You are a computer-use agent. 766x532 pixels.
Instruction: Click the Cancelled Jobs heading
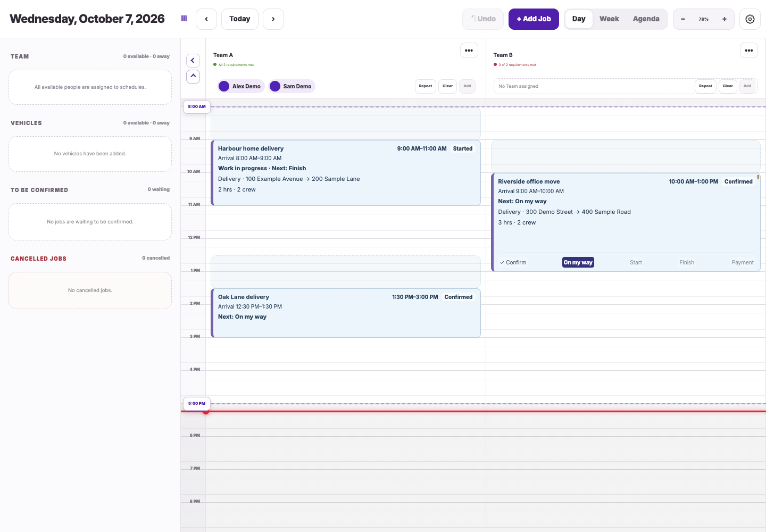coord(38,259)
